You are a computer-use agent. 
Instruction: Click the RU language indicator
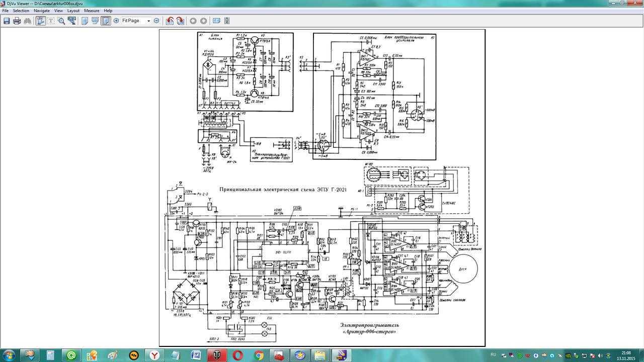coord(494,355)
